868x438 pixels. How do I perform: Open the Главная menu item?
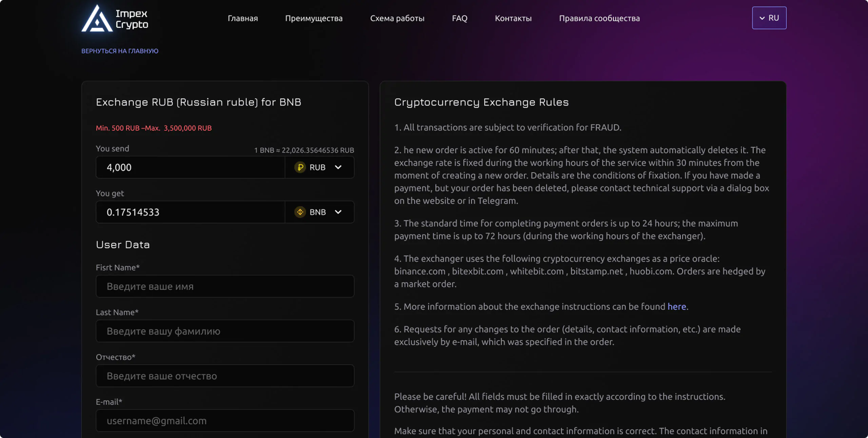pyautogui.click(x=243, y=18)
